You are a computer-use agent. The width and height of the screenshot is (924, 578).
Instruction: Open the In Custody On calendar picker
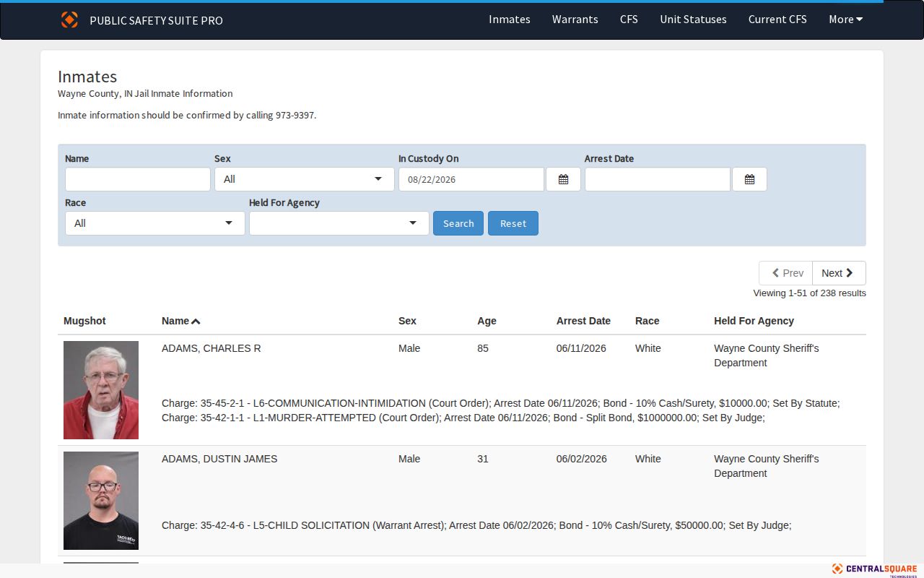563,179
